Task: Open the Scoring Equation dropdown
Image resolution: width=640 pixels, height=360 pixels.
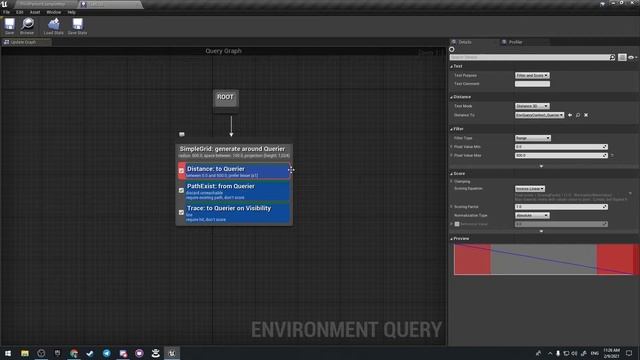Action: pos(530,189)
